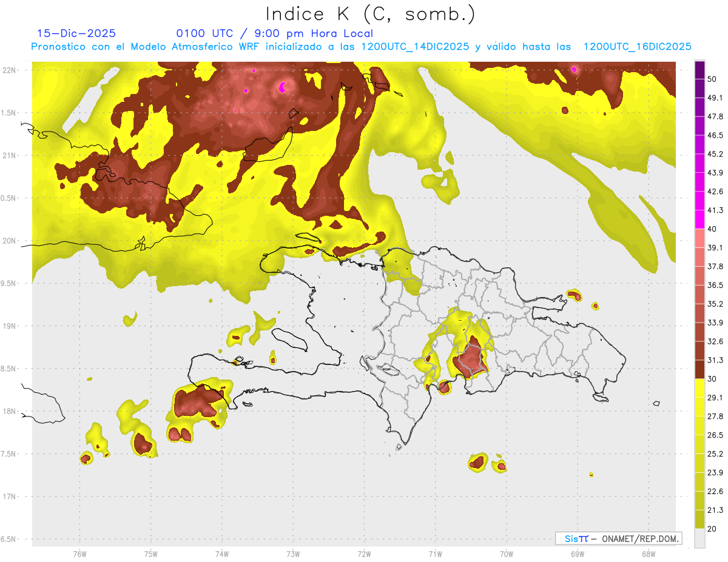Click the legend value 33.9
Screen dimensions: 728x562
[715, 323]
